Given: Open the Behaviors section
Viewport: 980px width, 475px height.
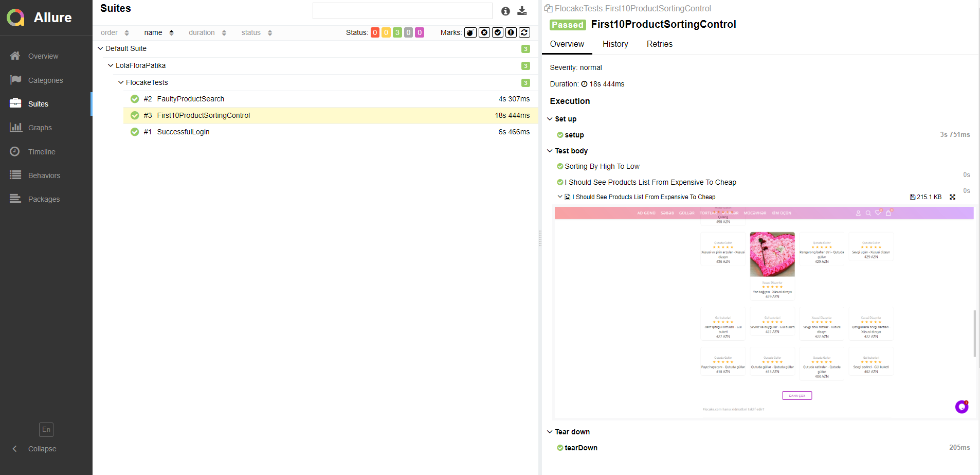Looking at the screenshot, I should (x=44, y=175).
